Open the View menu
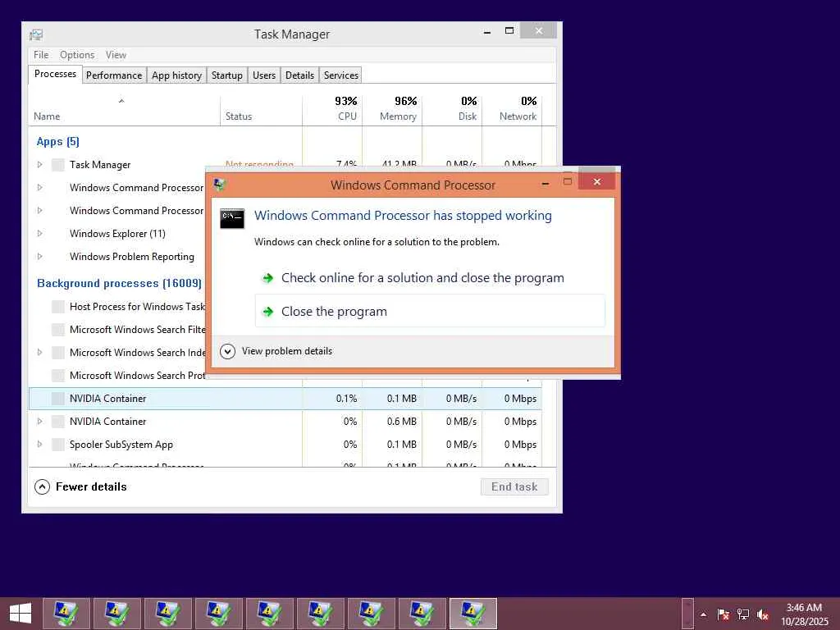Image resolution: width=840 pixels, height=630 pixels. click(x=116, y=55)
